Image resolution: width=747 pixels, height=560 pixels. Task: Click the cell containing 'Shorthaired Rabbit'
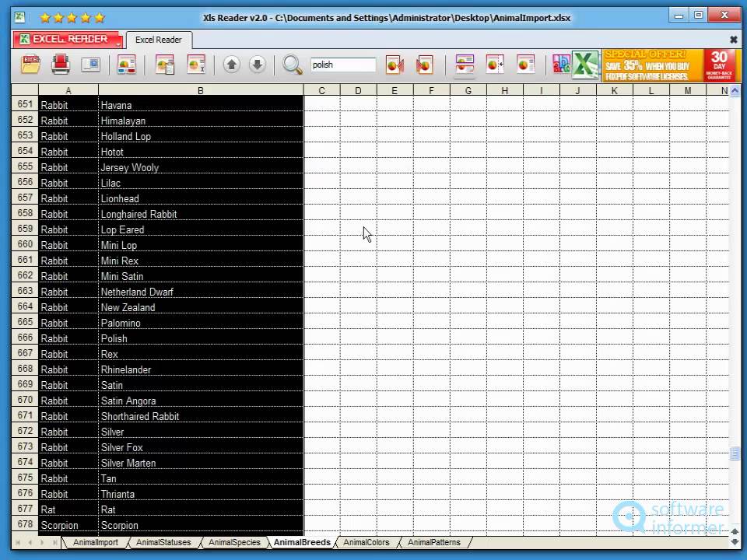(x=201, y=415)
